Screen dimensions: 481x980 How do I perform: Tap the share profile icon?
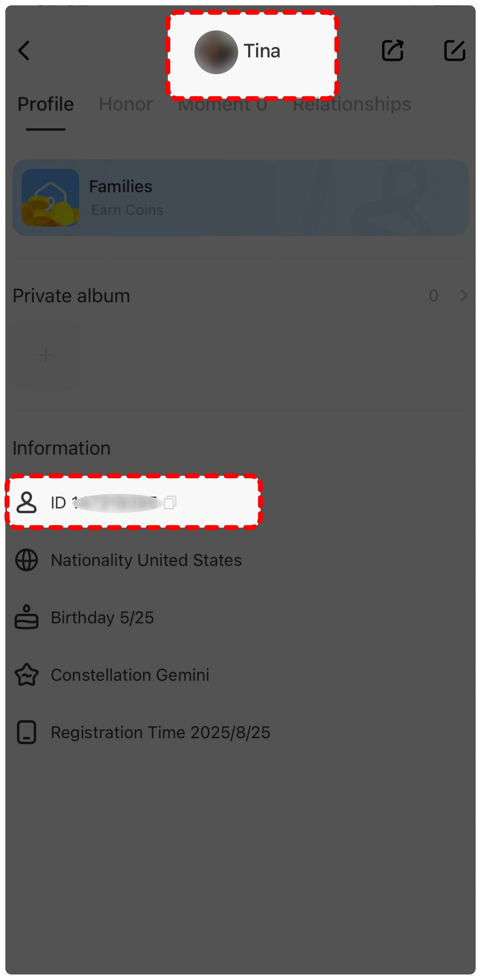point(392,50)
